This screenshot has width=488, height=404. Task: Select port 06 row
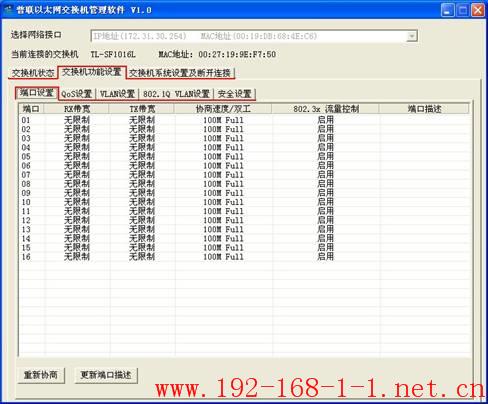pos(245,166)
